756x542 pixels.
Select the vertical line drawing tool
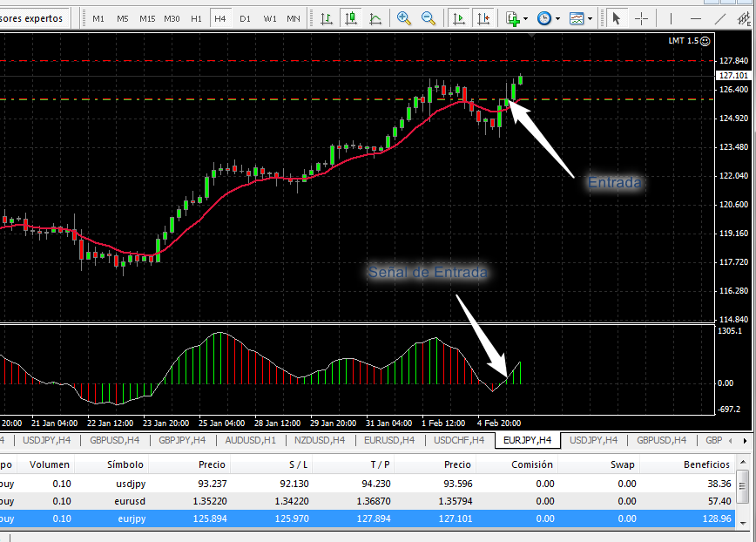pyautogui.click(x=671, y=19)
